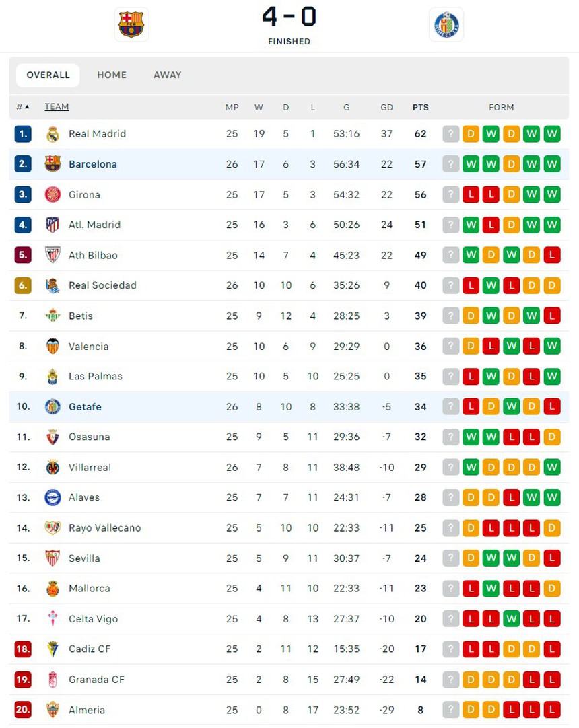Screen dimensions: 579x728
Task: Toggle the position column sort arrow
Action: click(x=26, y=107)
